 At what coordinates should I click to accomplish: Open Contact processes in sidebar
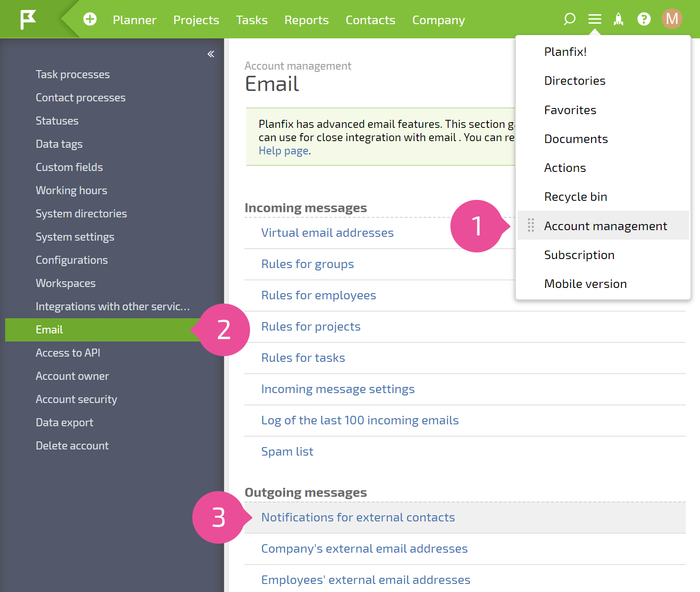pyautogui.click(x=81, y=98)
